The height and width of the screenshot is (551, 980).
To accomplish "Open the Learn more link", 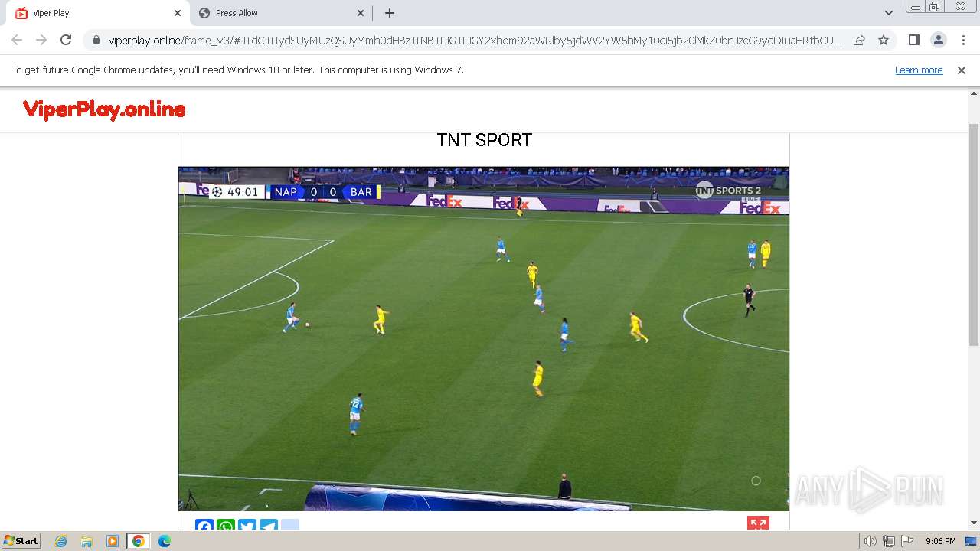I will (919, 70).
